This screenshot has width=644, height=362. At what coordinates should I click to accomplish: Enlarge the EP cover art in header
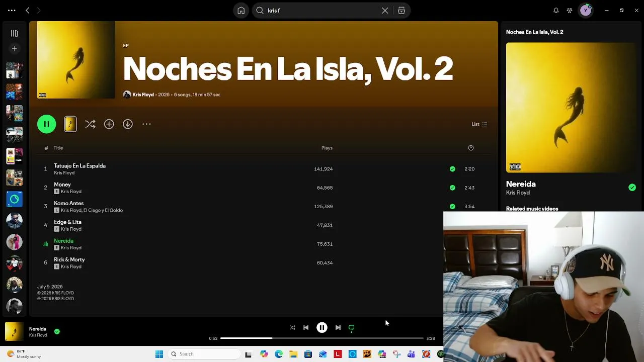tap(76, 60)
